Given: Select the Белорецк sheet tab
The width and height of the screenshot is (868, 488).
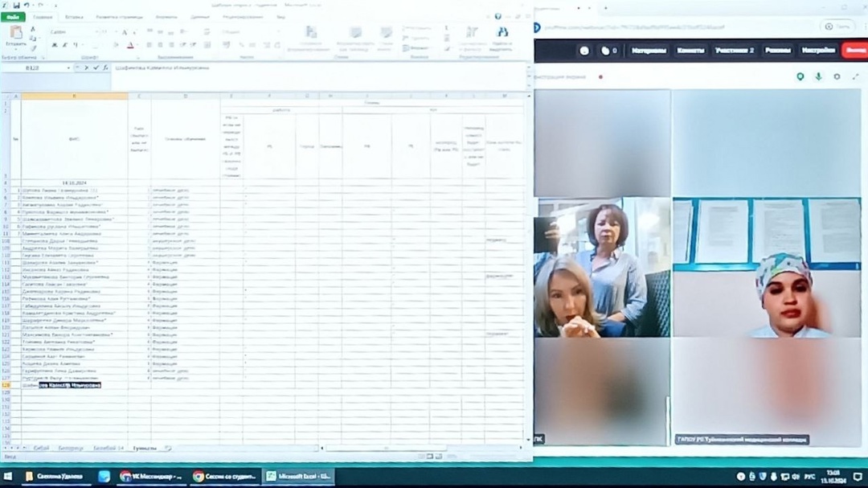Looking at the screenshot, I should pos(70,448).
